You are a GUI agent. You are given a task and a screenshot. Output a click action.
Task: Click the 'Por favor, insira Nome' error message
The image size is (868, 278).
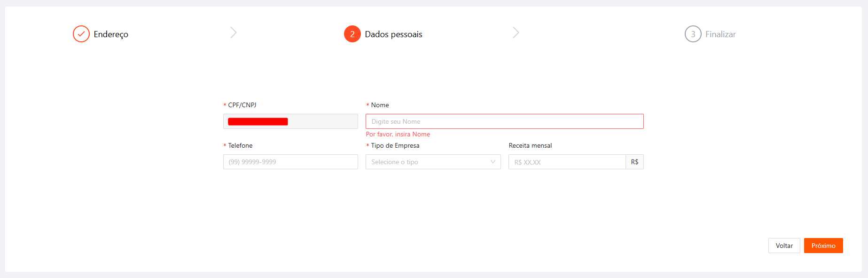(x=398, y=134)
